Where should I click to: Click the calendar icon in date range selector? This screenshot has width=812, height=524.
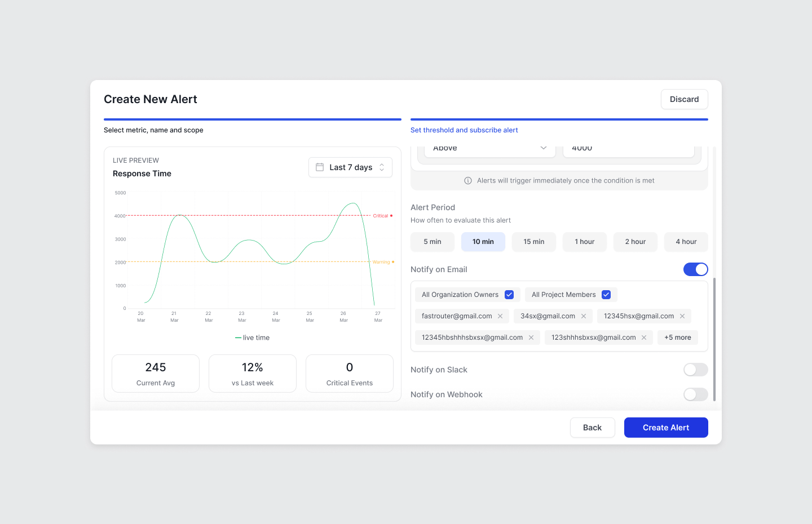tap(320, 167)
